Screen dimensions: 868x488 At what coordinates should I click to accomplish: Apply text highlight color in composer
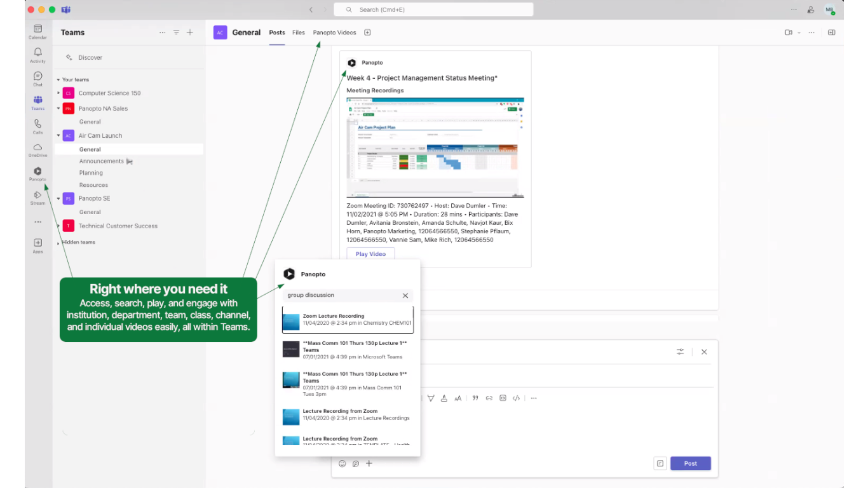430,398
